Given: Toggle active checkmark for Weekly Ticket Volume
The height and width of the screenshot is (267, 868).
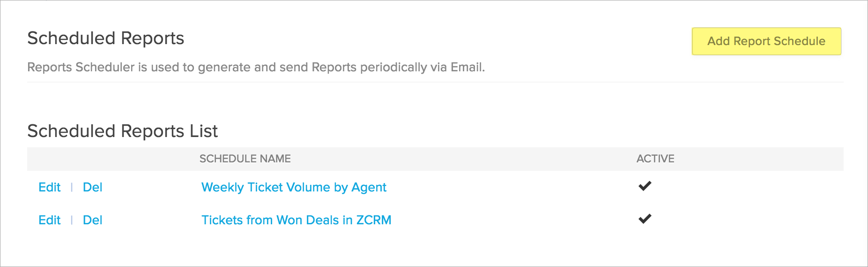Looking at the screenshot, I should [645, 186].
